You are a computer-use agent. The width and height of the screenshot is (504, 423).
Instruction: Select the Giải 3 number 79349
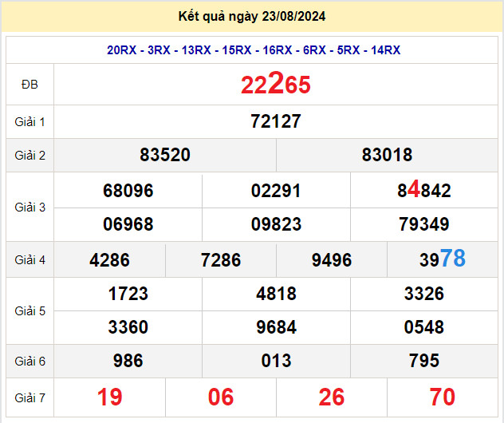424,224
